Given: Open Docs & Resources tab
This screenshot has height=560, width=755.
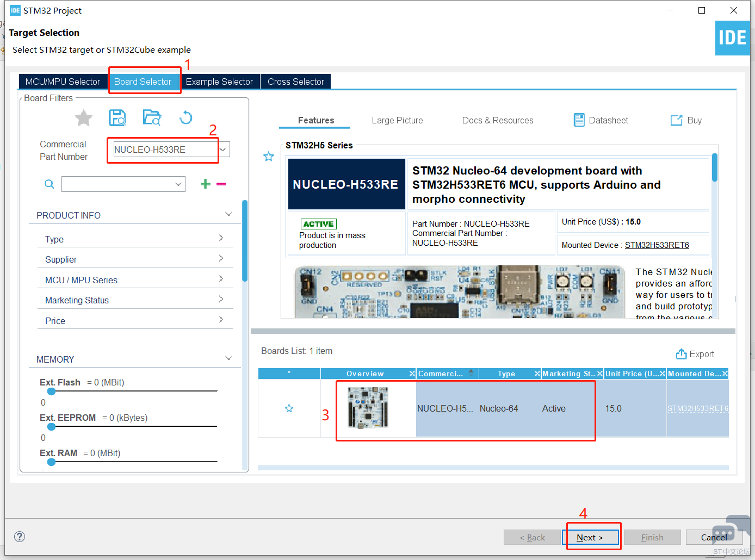Looking at the screenshot, I should (498, 120).
